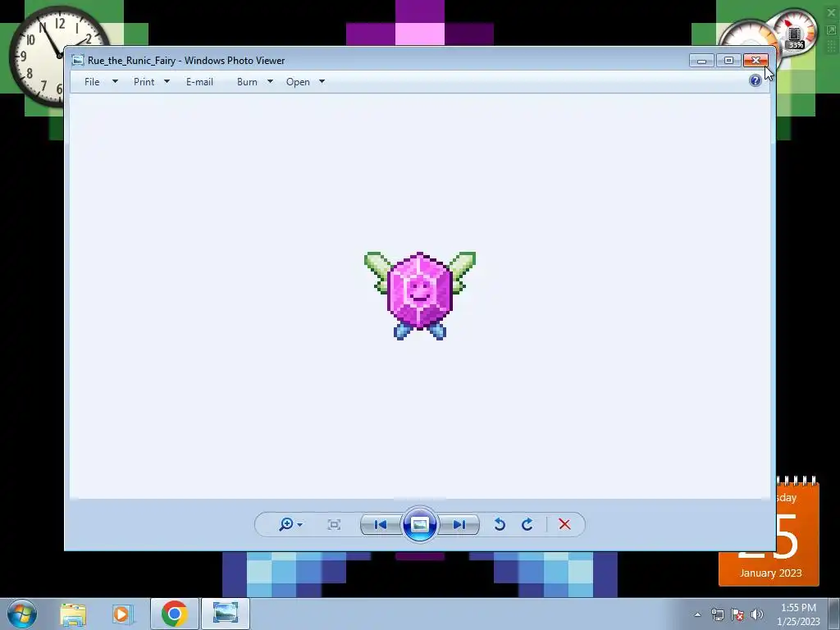Open the Windows Start menu

(22, 614)
